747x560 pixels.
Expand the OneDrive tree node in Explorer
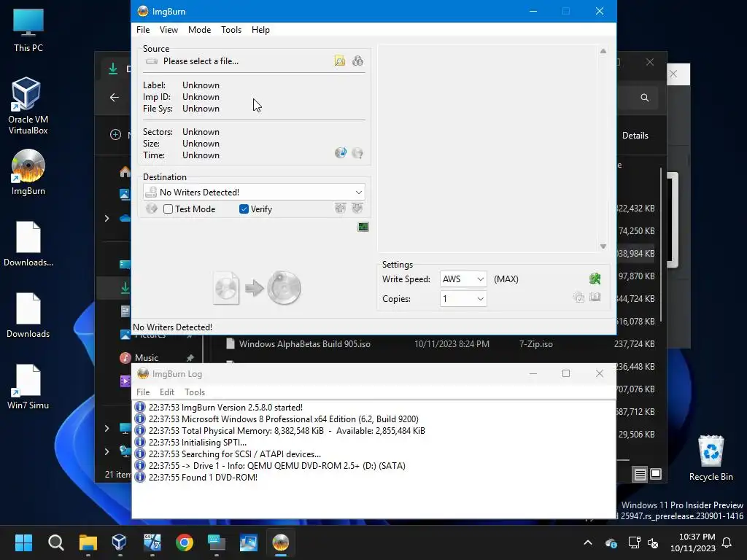pyautogui.click(x=107, y=218)
